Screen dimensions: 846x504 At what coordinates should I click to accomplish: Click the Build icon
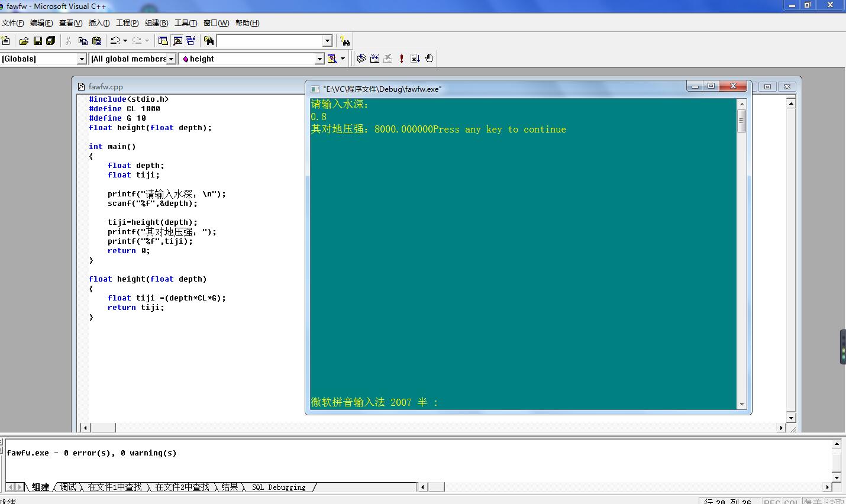coord(374,59)
